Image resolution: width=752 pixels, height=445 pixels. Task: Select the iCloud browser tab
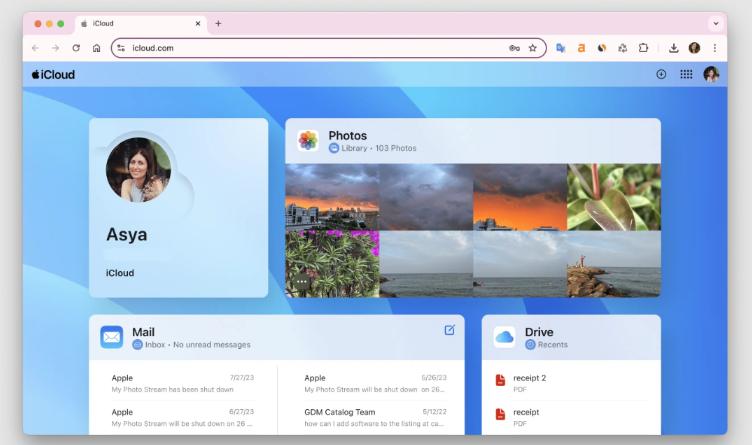tap(141, 23)
